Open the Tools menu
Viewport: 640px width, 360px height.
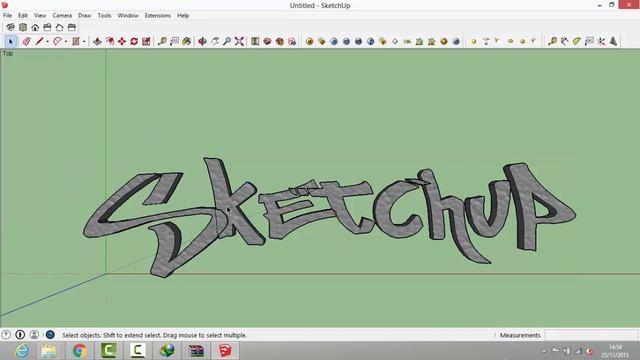pos(104,16)
